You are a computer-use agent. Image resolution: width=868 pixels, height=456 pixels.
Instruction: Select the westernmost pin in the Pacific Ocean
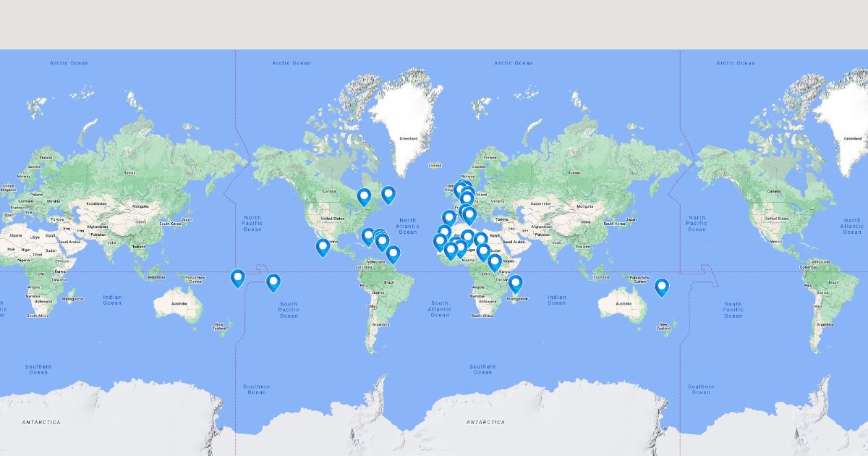coord(237,278)
